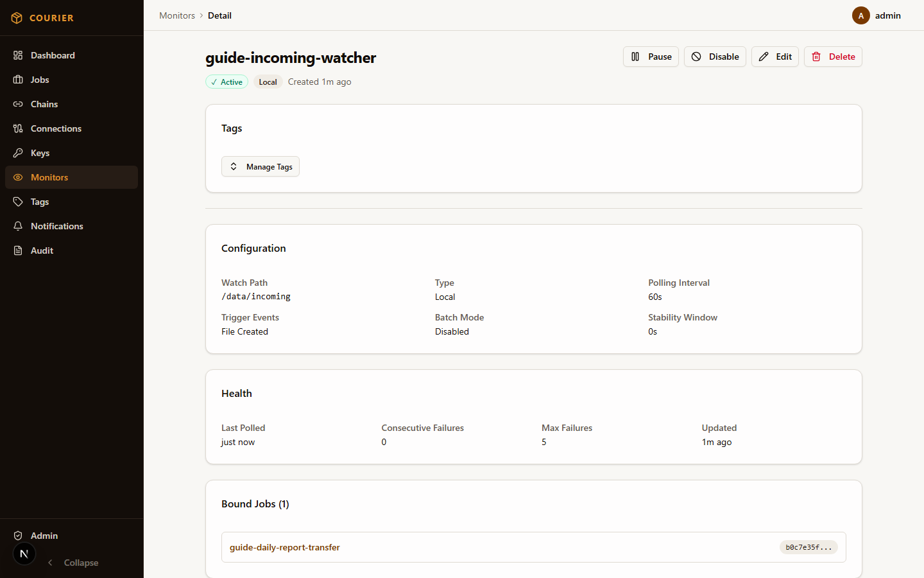The width and height of the screenshot is (924, 578).
Task: Open the Admin section in sidebar
Action: tap(44, 536)
